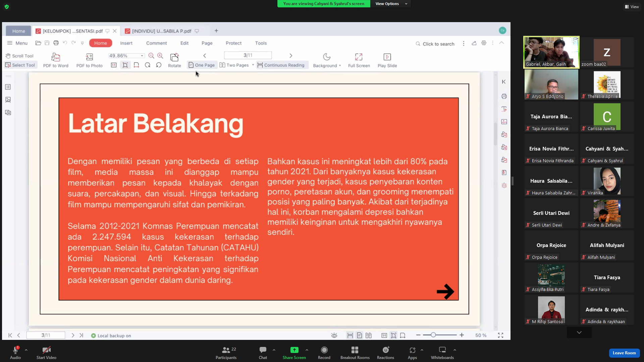
Task: Expand Share Screen options caret
Action: coord(307,350)
